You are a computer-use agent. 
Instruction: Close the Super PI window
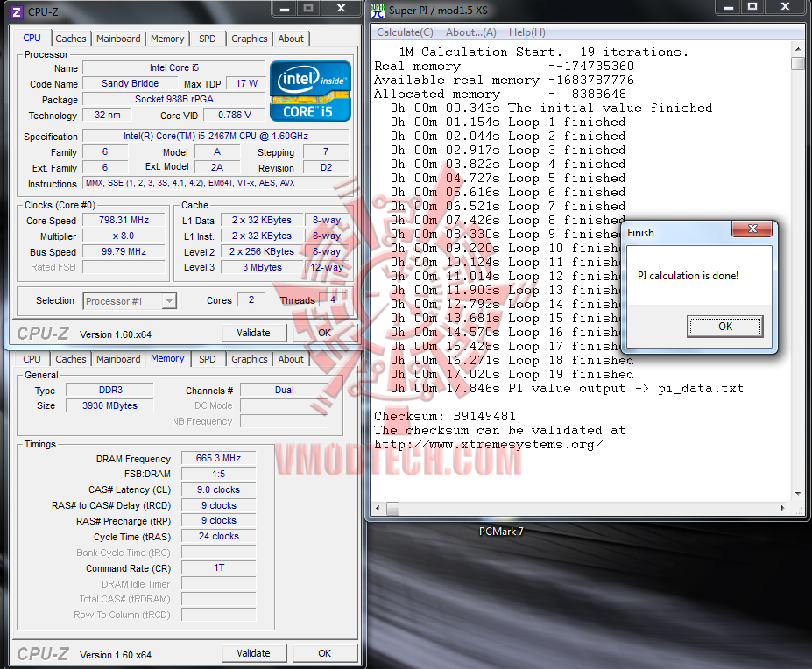pyautogui.click(x=785, y=7)
